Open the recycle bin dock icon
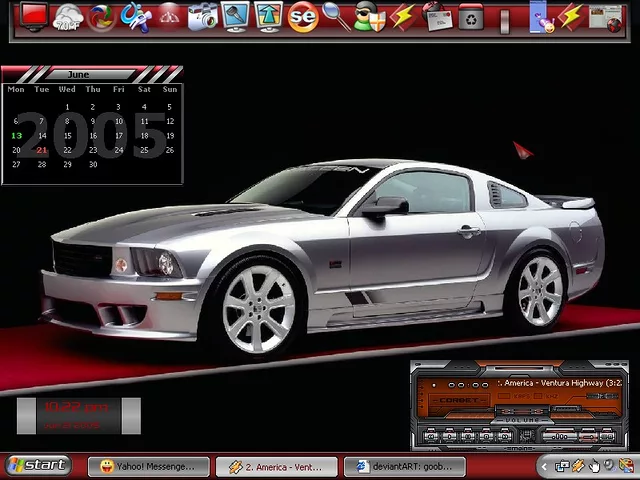Screen dimensions: 640x480 471,17
